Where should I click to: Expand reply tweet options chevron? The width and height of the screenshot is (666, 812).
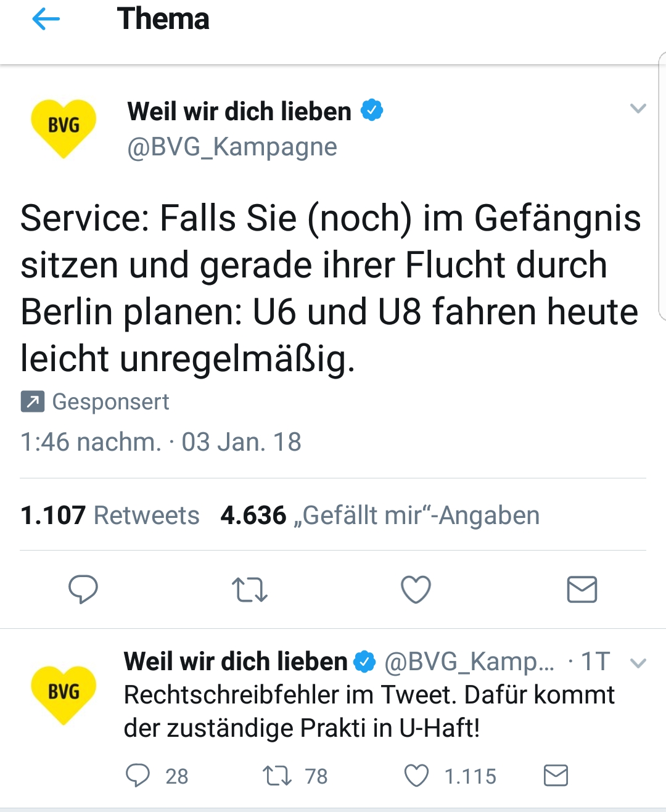tap(638, 663)
